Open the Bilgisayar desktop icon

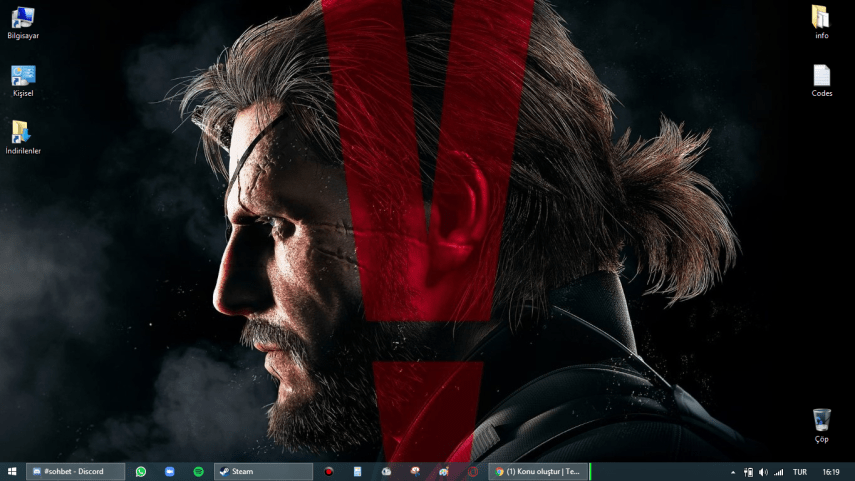tap(23, 23)
